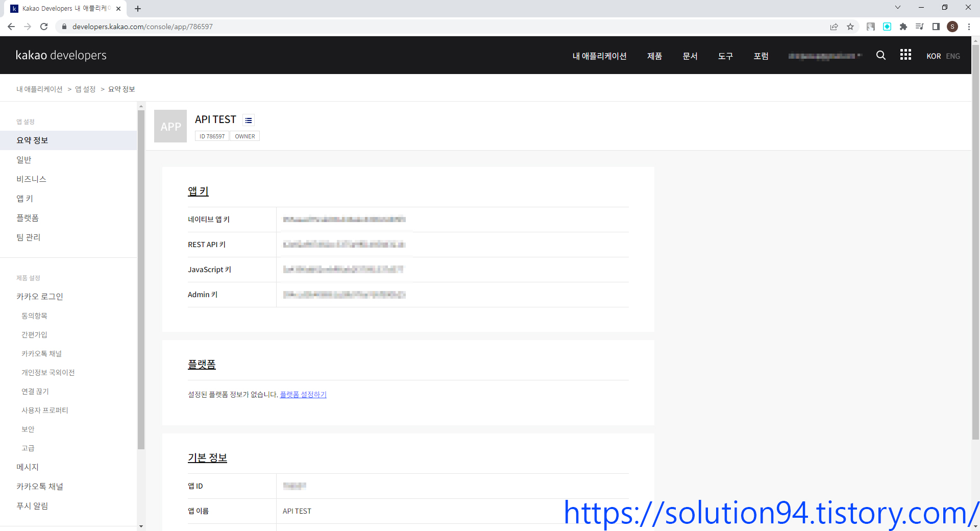Open the tab search chevron
Viewport: 980px width, 531px height.
click(x=898, y=7)
